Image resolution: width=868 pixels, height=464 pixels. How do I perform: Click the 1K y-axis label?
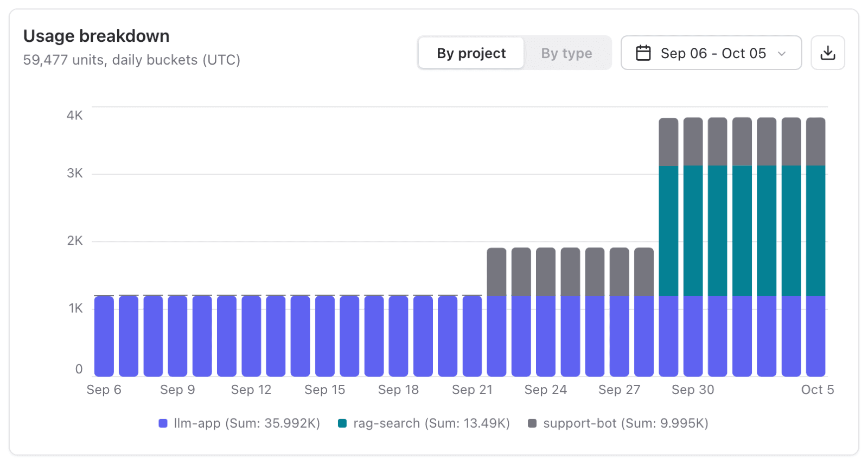pyautogui.click(x=75, y=308)
